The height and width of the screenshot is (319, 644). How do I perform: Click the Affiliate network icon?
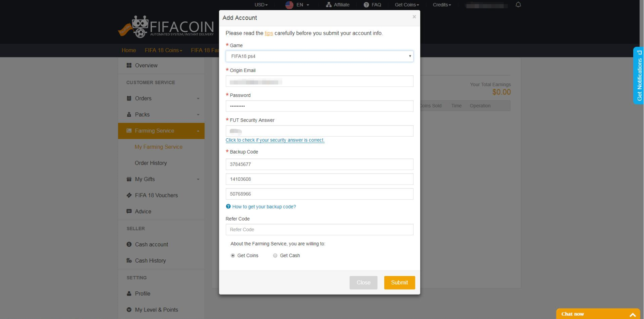pos(329,5)
